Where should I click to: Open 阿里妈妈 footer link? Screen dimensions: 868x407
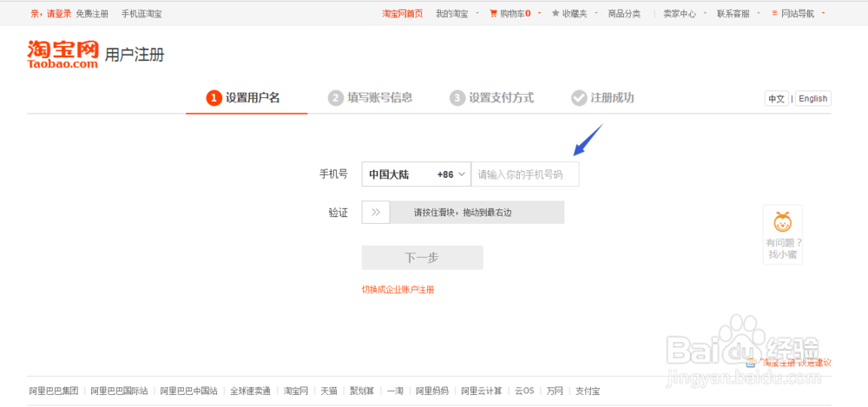432,391
